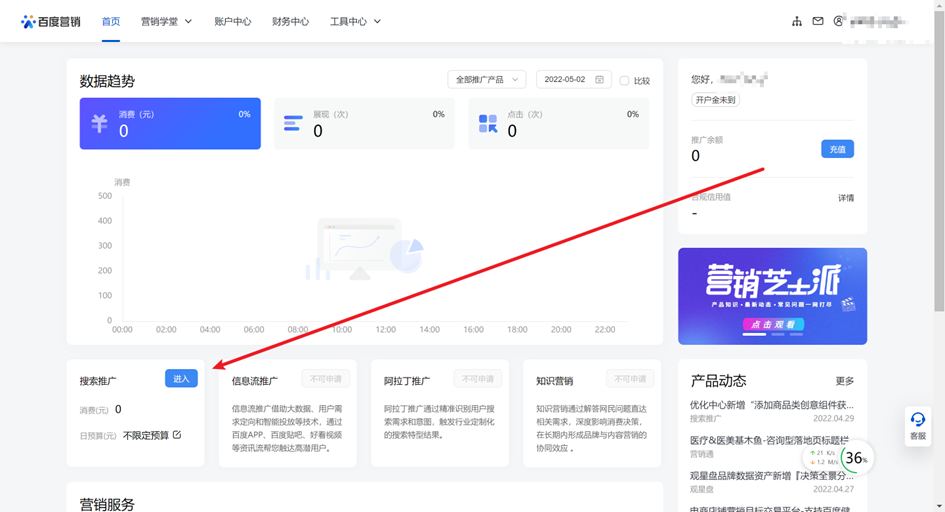The image size is (945, 512).
Task: Select the 消费(元) metric card
Action: point(170,123)
